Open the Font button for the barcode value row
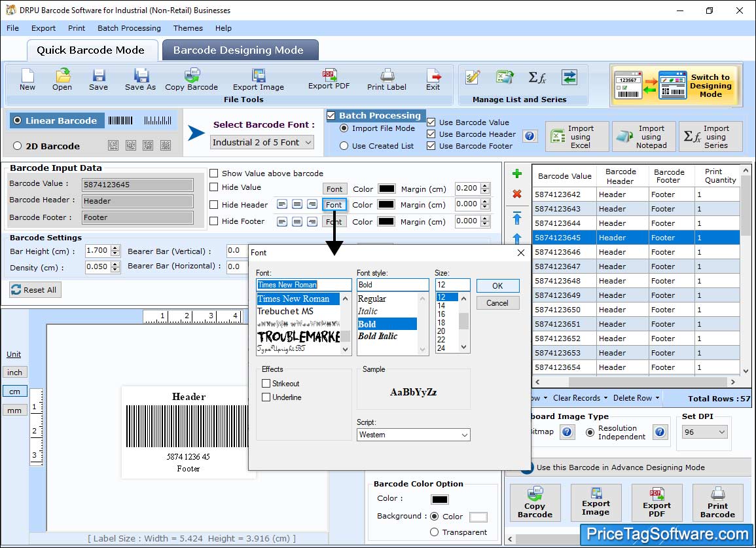756x548 pixels. click(x=334, y=189)
